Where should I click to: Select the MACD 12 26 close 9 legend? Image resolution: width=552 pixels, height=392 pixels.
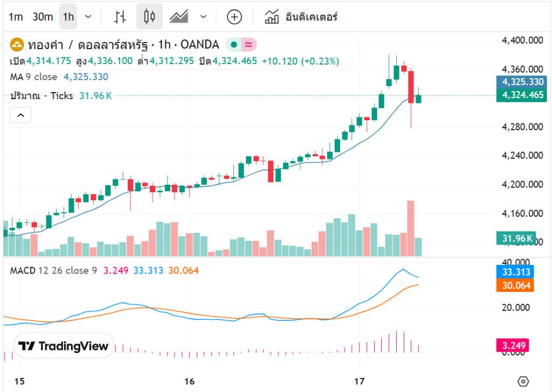click(53, 270)
